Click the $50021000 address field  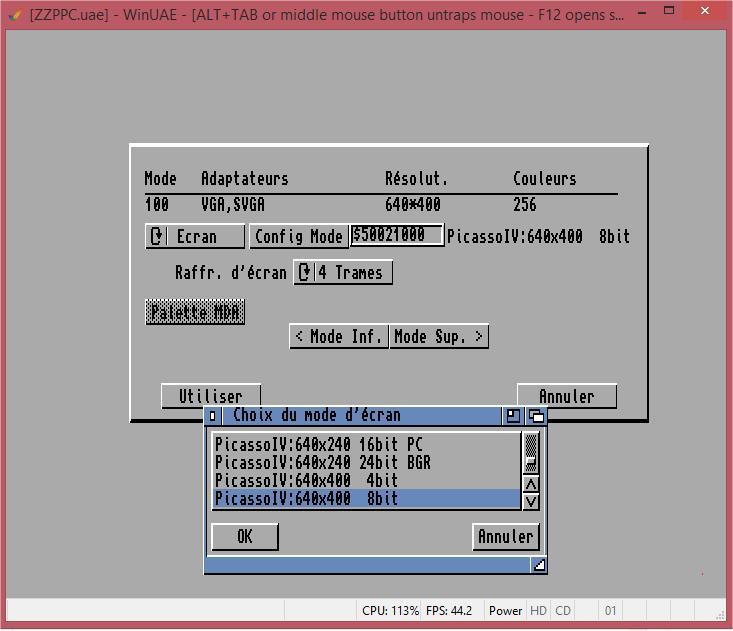click(397, 235)
